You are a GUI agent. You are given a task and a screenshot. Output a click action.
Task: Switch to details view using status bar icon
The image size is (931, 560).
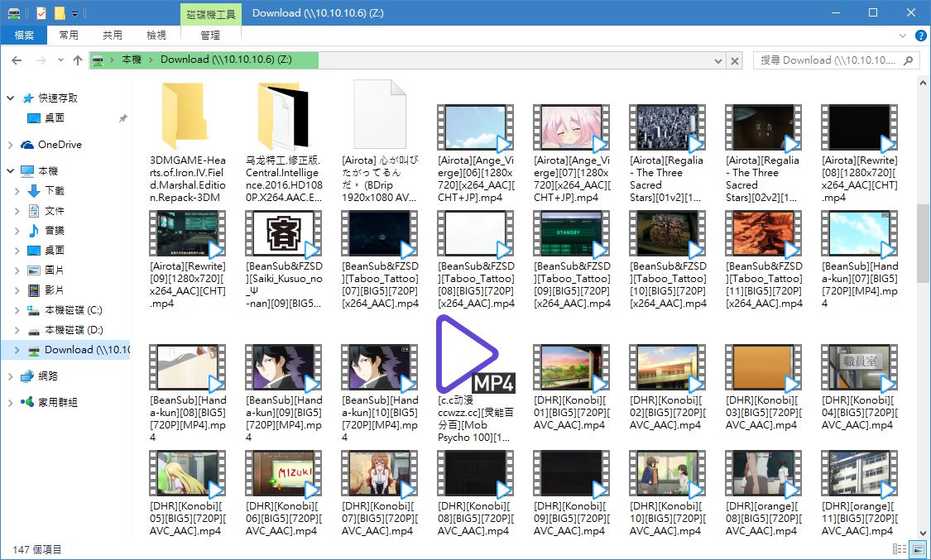tap(900, 549)
